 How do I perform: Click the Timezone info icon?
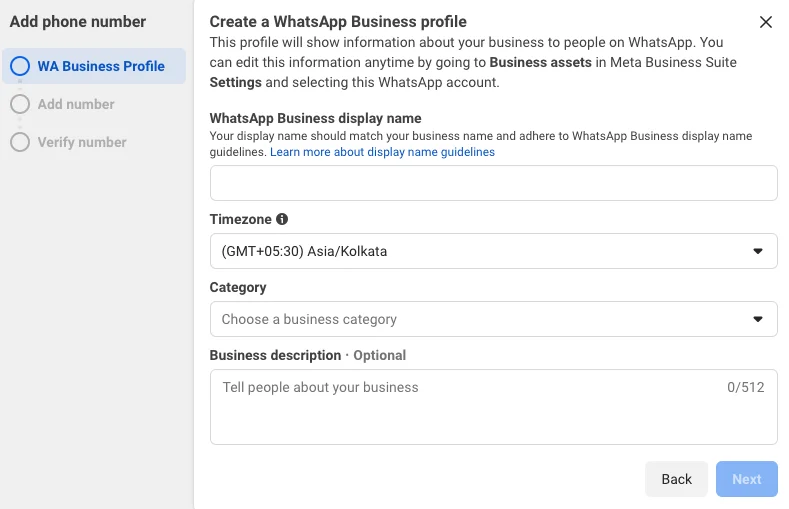coord(282,219)
